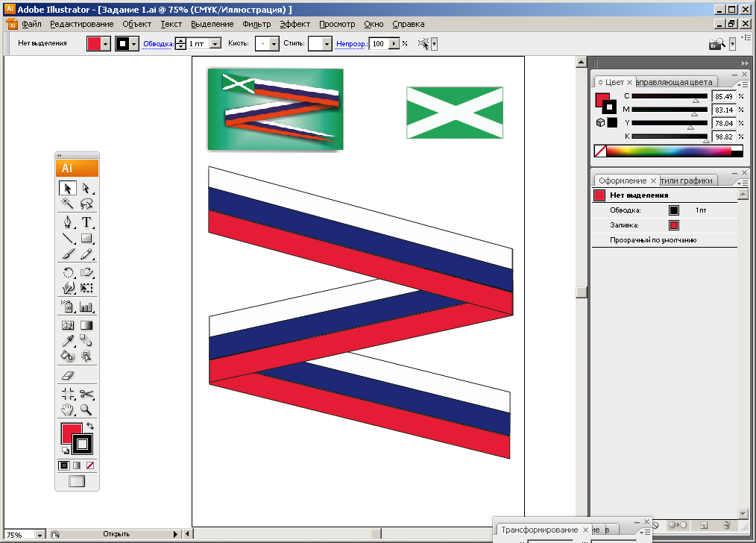This screenshot has width=756, height=543.
Task: Click the Обводка link in control bar
Action: coord(158,44)
